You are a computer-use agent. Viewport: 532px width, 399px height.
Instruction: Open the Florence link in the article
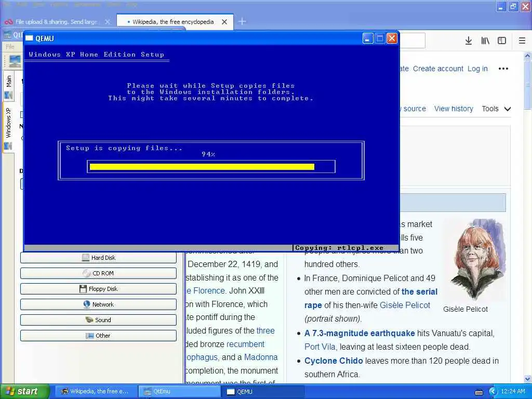click(x=209, y=291)
